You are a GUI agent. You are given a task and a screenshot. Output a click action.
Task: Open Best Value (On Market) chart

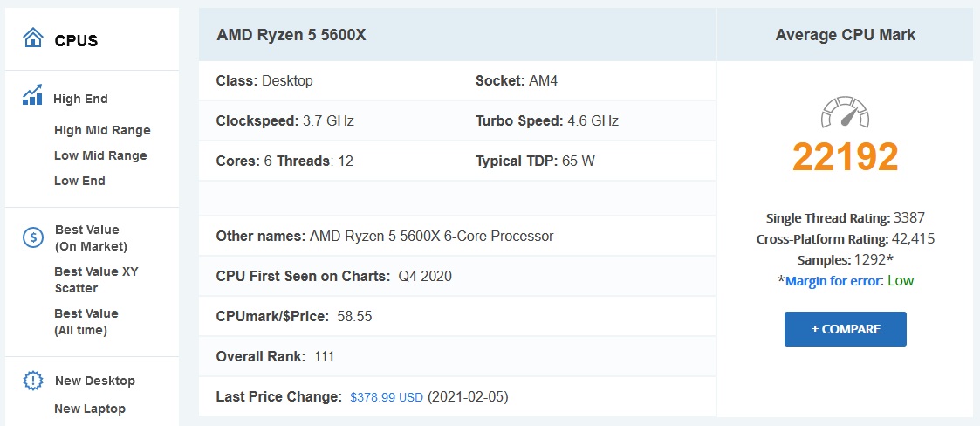coord(92,237)
